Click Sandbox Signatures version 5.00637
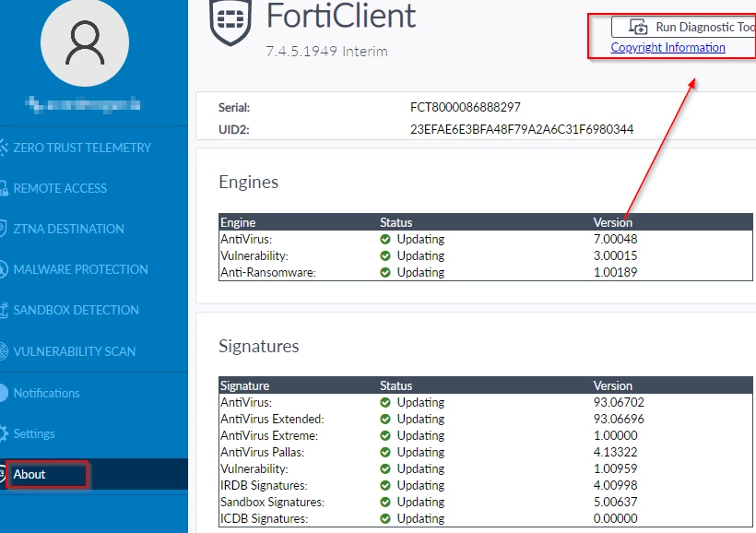756x533 pixels. (x=615, y=503)
